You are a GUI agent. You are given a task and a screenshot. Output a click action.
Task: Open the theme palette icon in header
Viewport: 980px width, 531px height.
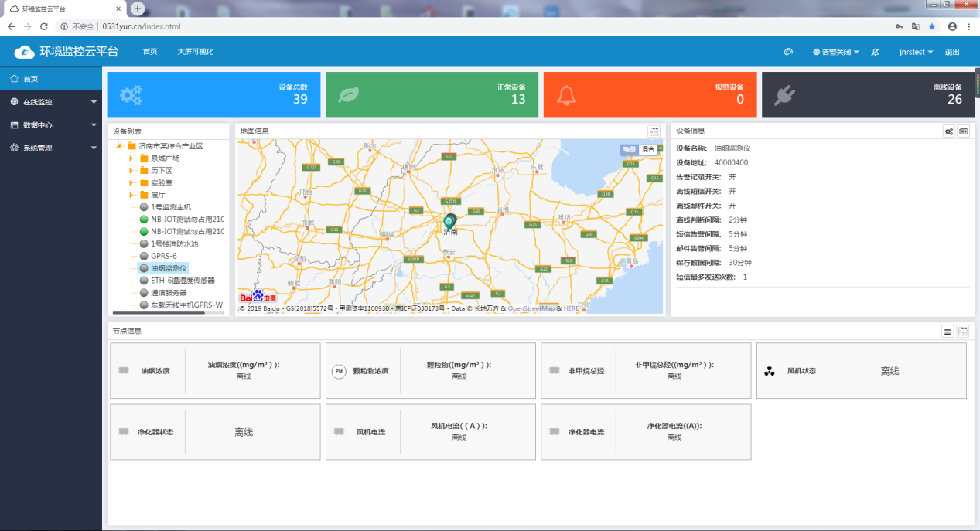[789, 52]
